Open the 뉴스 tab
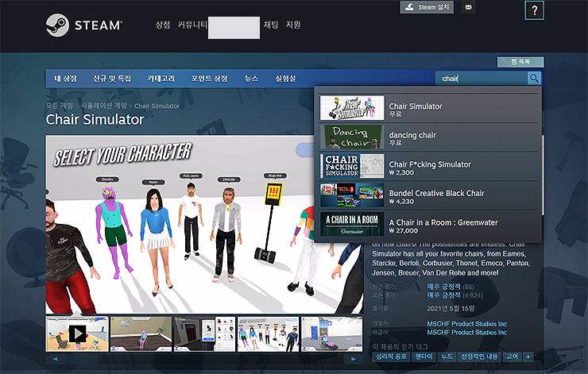Screen dimensions: 588x374 click(251, 79)
